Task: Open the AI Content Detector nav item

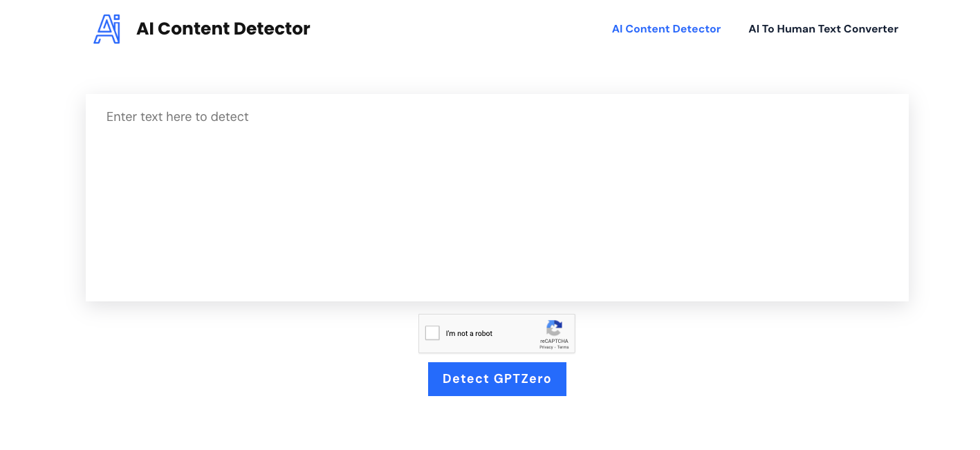Action: click(x=666, y=29)
